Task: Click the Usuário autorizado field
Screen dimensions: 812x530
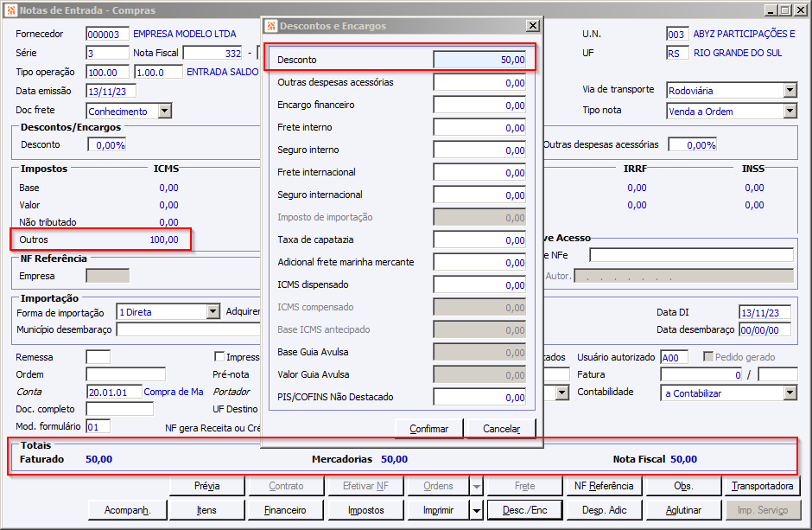Action: tap(675, 357)
